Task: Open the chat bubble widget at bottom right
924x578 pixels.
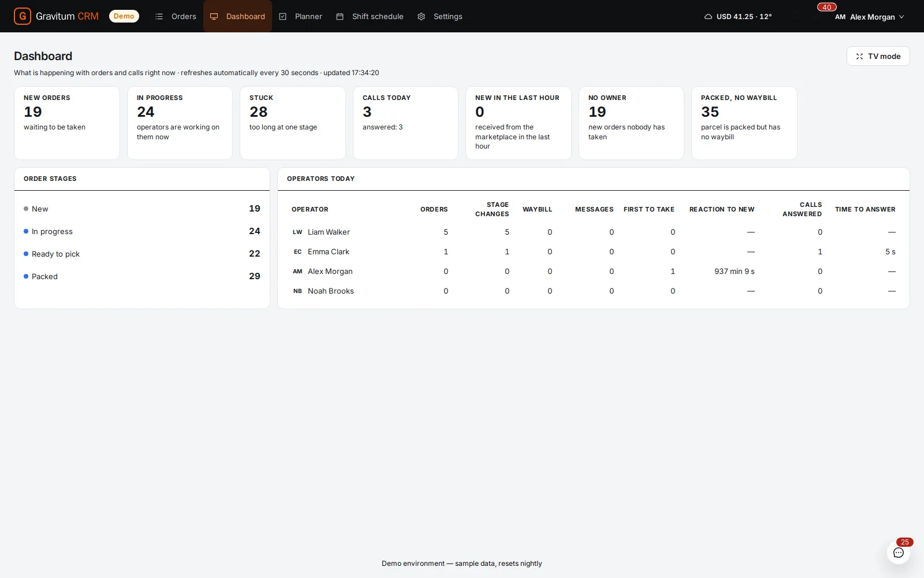Action: coord(899,553)
